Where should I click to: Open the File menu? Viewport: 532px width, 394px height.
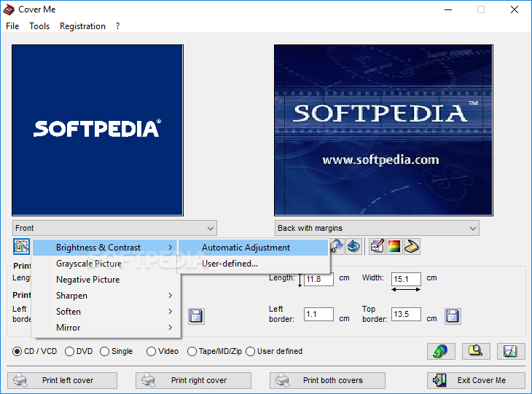click(12, 26)
